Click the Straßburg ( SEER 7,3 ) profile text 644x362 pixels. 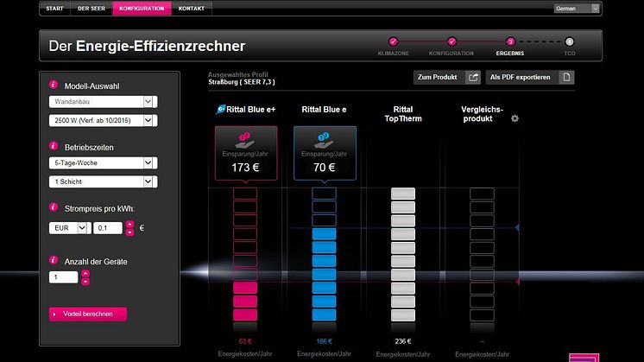tap(242, 82)
